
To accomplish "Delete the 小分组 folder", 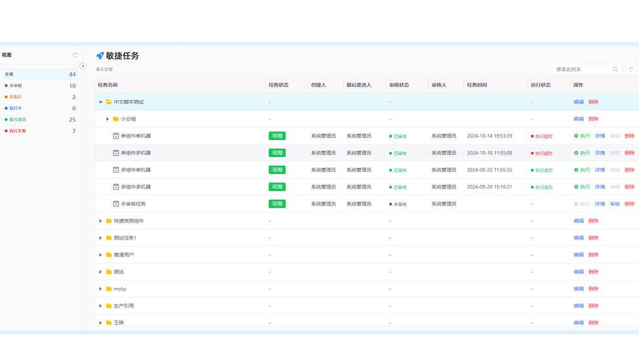I will point(593,119).
